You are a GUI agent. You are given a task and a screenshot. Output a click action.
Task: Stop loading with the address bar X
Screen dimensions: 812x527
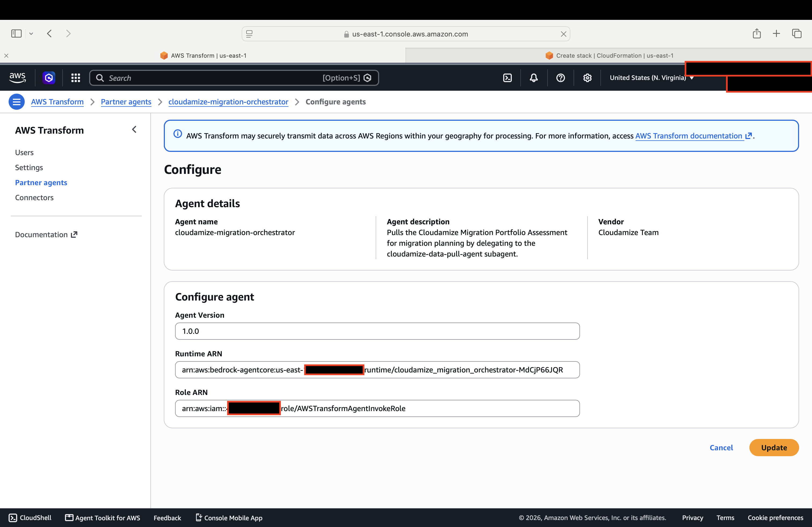coord(564,34)
